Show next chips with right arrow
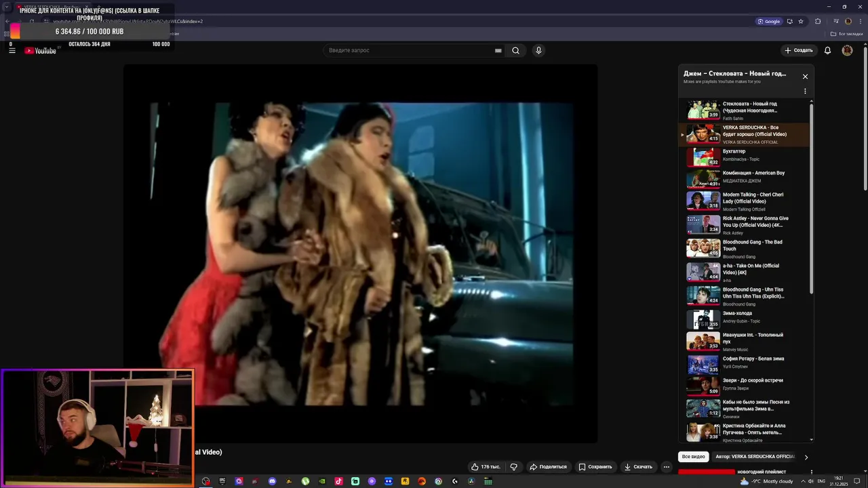The height and width of the screenshot is (488, 868). pyautogui.click(x=806, y=457)
